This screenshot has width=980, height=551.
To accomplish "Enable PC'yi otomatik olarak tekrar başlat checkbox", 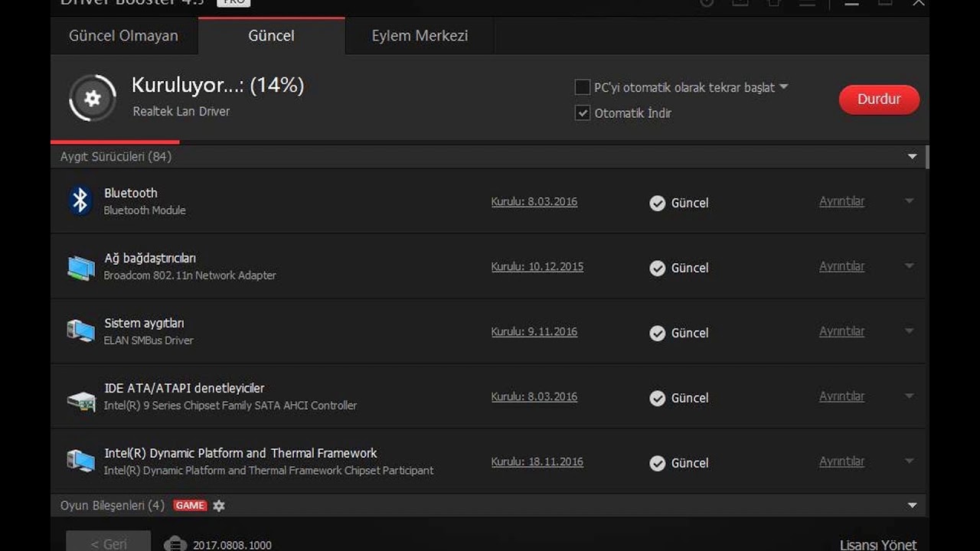I will pos(583,87).
